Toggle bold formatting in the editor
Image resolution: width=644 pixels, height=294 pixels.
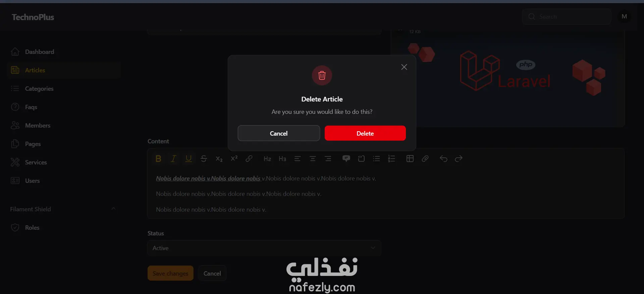point(158,159)
